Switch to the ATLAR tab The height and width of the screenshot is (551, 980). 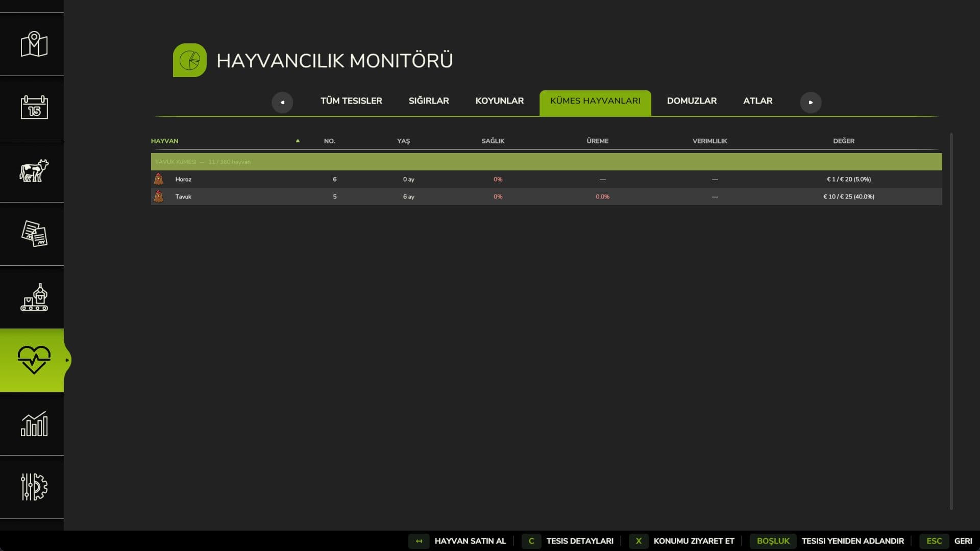[x=757, y=101]
